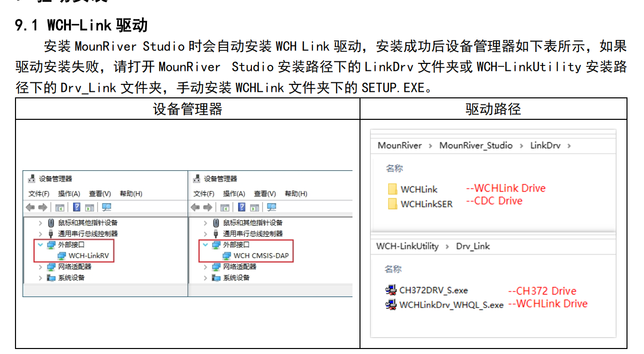Expand 网络适配器 in the left Device Manager
Screen dimensions: 644x354
coord(40,267)
